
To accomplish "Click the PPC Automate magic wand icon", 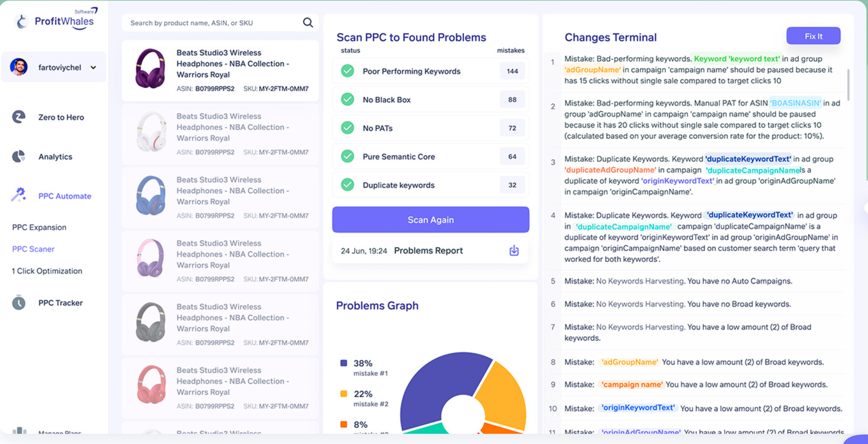I will (18, 195).
